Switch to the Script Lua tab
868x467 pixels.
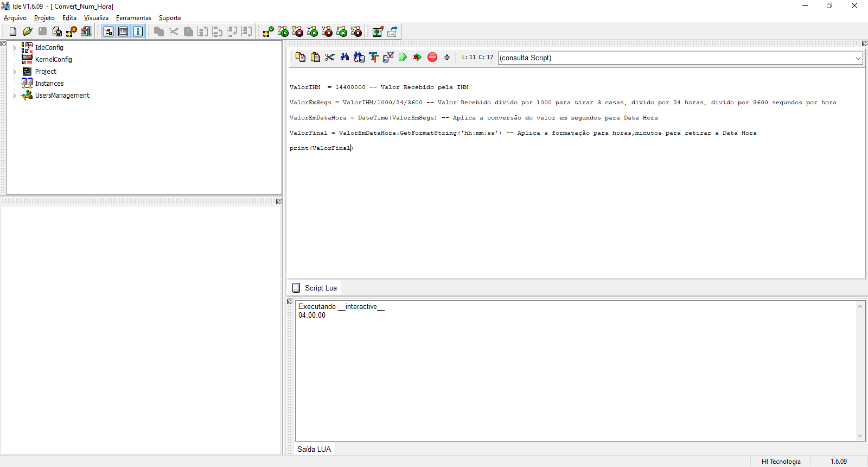coord(315,288)
